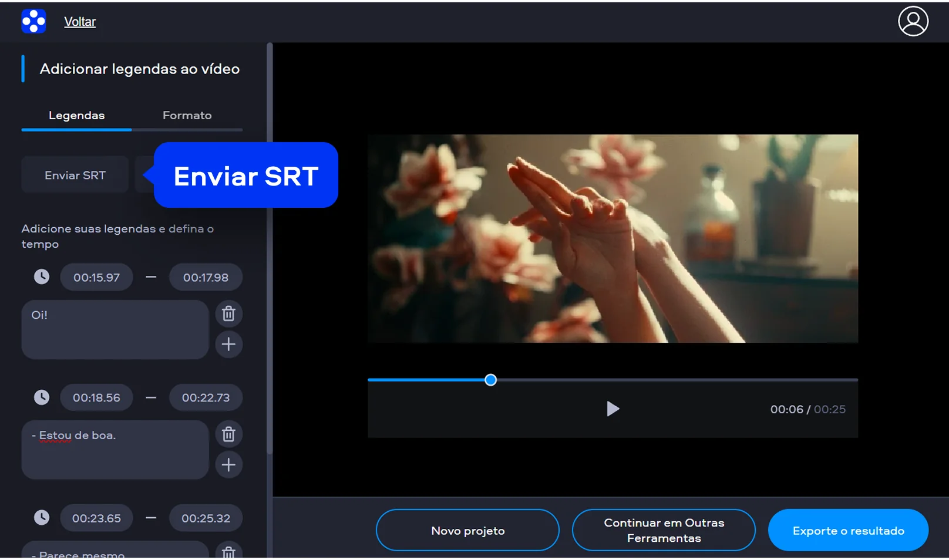Screen dimensions: 949x560
Task: Add subtitle after "Estou de boa." entry
Action: click(x=228, y=465)
